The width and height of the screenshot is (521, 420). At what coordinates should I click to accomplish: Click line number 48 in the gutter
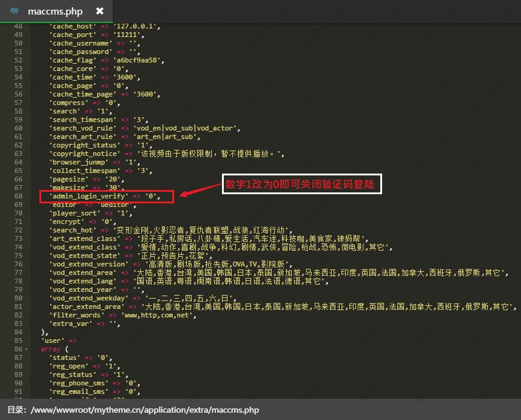[x=18, y=26]
